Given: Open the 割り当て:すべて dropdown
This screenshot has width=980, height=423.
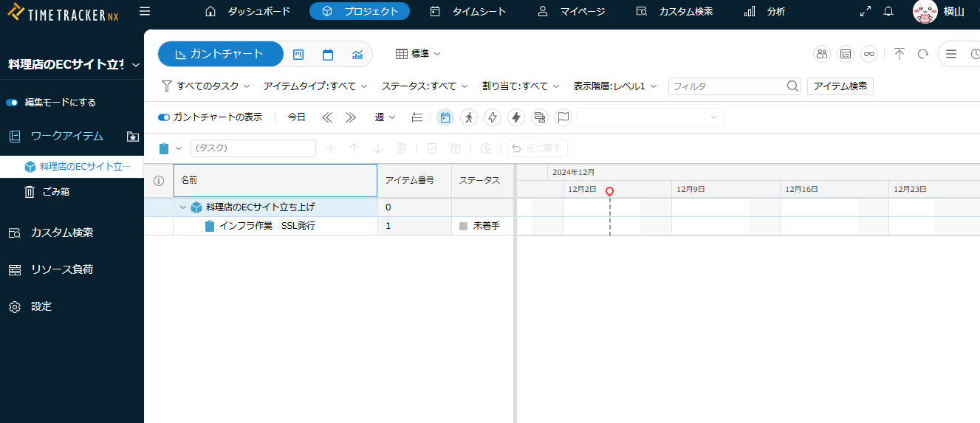Looking at the screenshot, I should coord(521,86).
